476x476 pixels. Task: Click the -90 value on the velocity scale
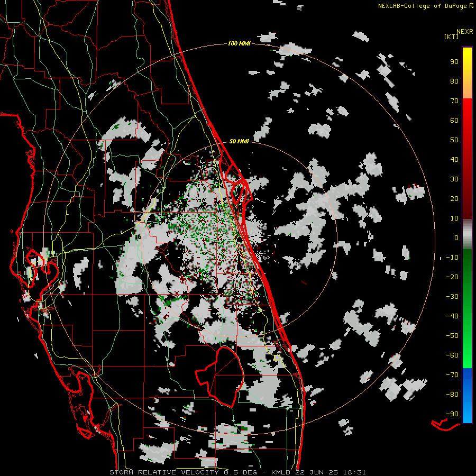point(452,414)
